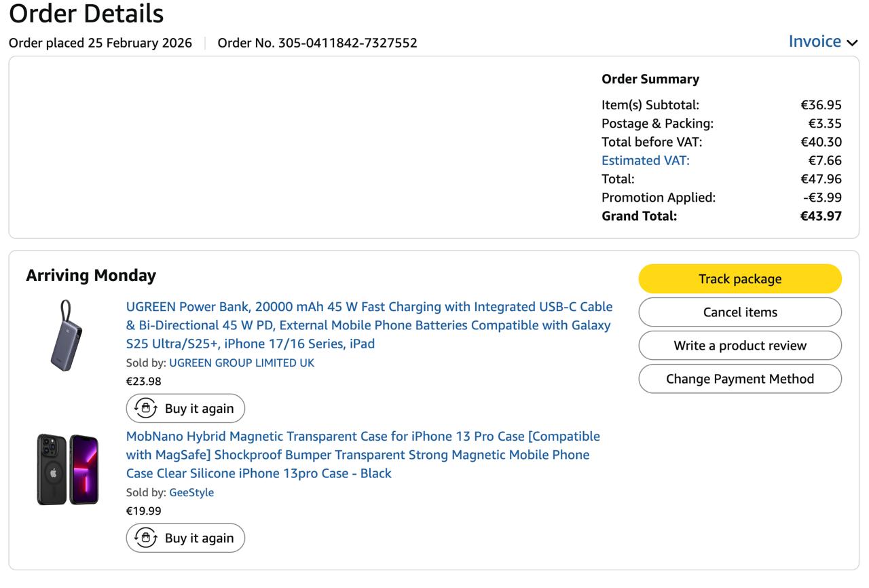869x588 pixels.
Task: Click the Cancel items button
Action: coord(739,312)
